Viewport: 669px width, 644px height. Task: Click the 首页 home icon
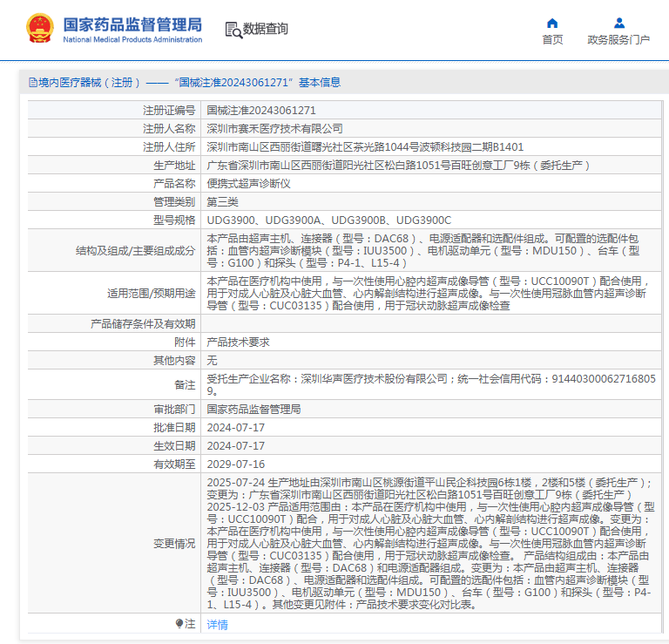point(552,23)
